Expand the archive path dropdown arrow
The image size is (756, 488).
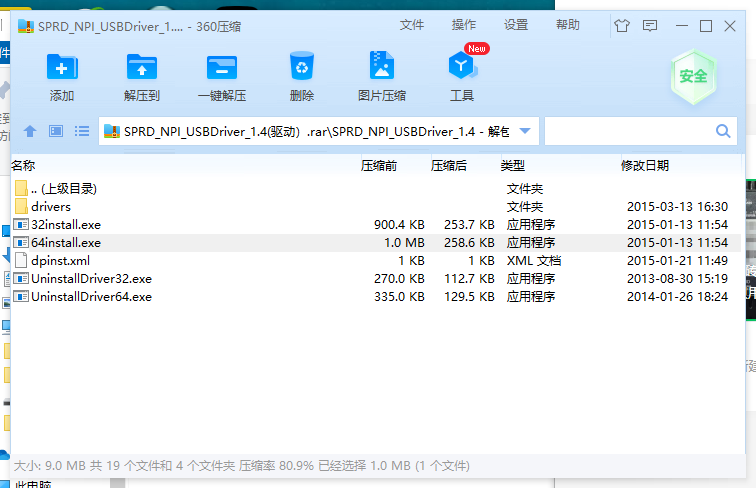(526, 131)
